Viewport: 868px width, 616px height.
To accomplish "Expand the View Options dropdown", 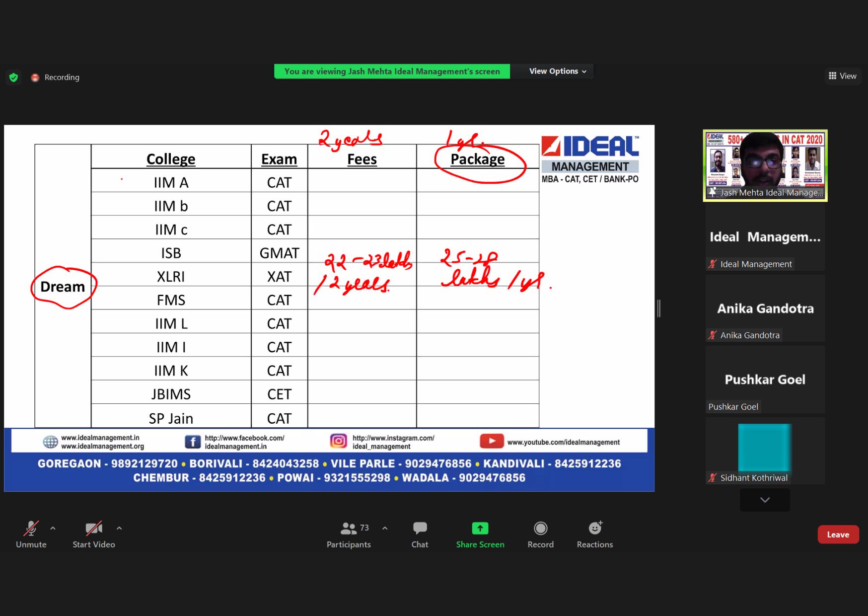I will click(x=558, y=71).
